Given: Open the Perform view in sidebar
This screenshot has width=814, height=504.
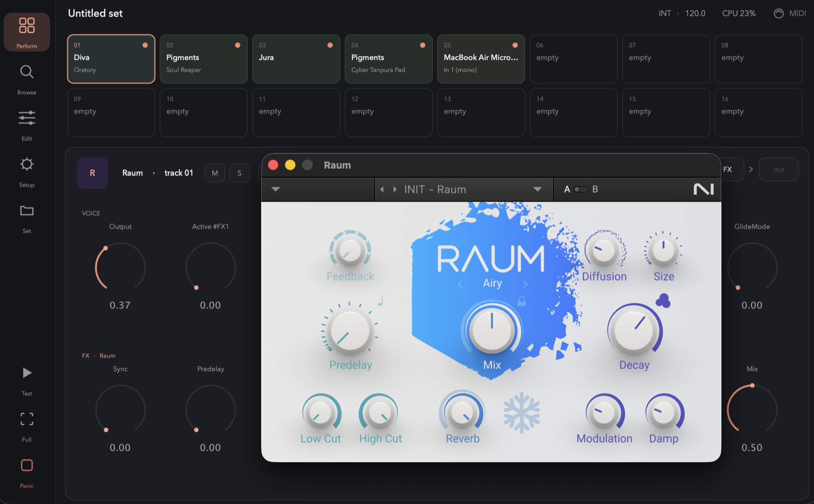Looking at the screenshot, I should [x=27, y=32].
